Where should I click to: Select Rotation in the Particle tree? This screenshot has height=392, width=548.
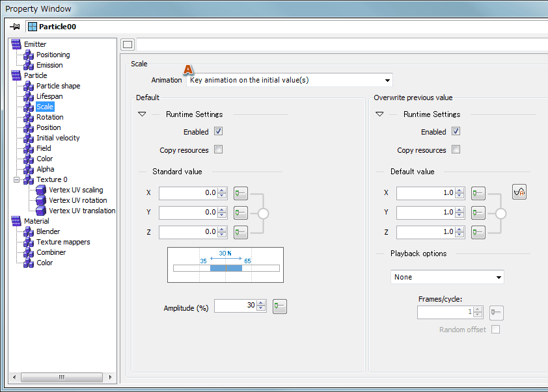[49, 117]
